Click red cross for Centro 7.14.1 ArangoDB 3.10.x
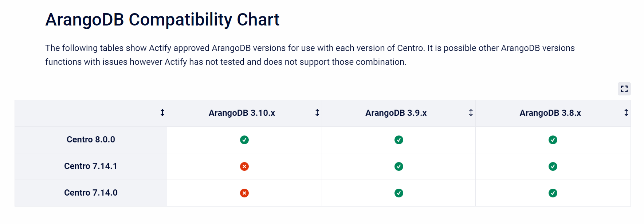The height and width of the screenshot is (224, 644). [x=244, y=166]
